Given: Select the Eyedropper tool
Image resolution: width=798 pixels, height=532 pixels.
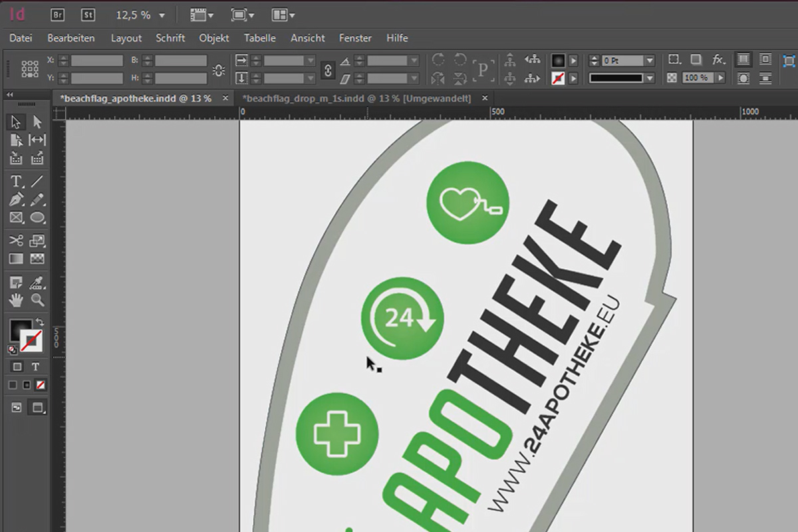Looking at the screenshot, I should tap(37, 282).
